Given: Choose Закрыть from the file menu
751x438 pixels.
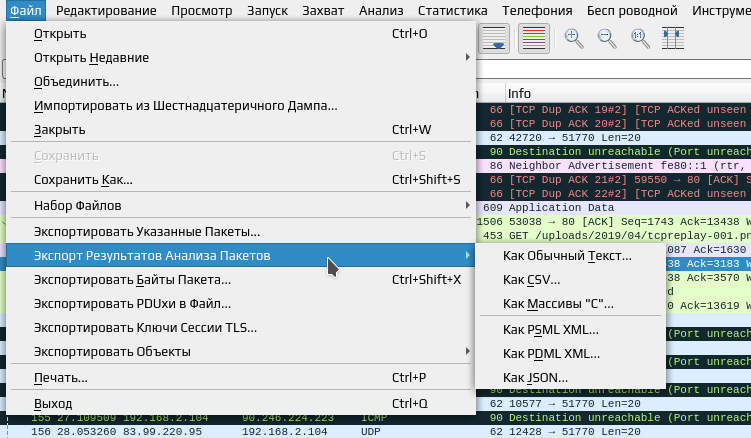Looking at the screenshot, I should 241,129.
